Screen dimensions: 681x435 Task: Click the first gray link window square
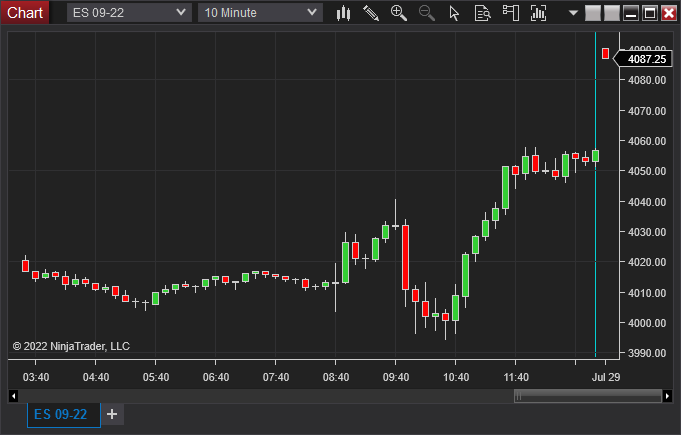point(592,13)
